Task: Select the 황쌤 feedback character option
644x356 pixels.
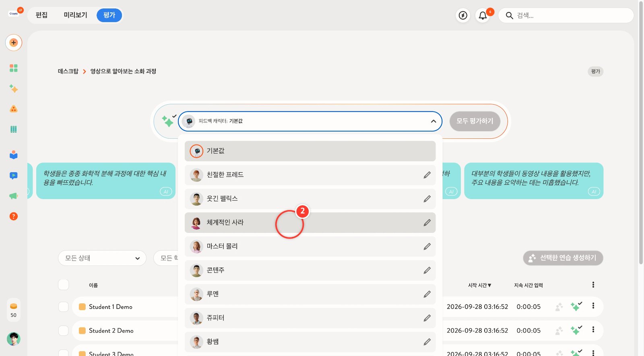Action: (310, 342)
